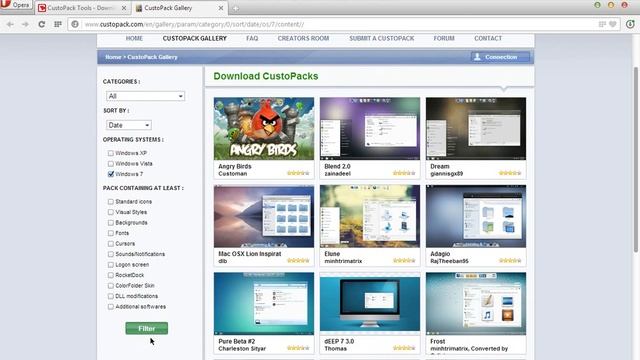Open the Sort By dropdown showing Date
Viewport: 640px width, 360px height.
[x=129, y=125]
